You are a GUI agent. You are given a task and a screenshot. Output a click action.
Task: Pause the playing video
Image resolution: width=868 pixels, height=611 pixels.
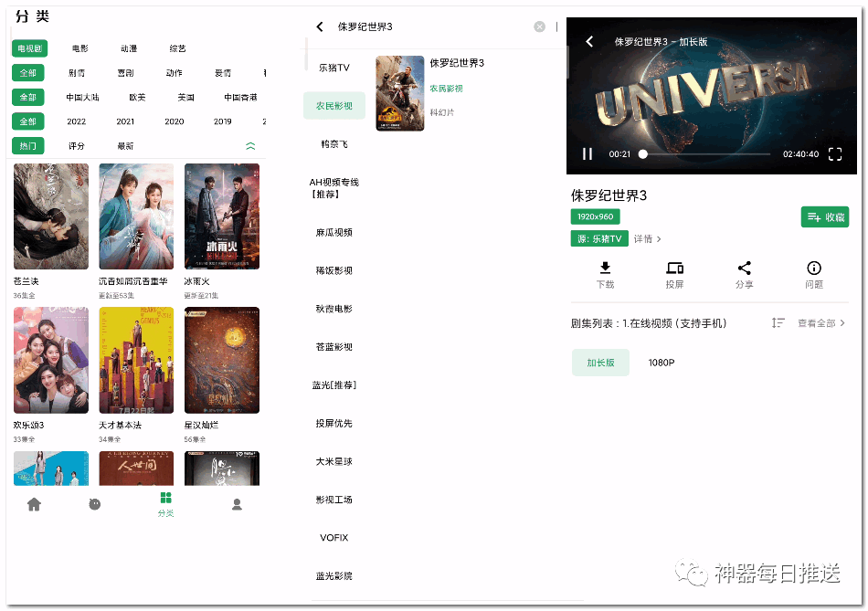(587, 153)
